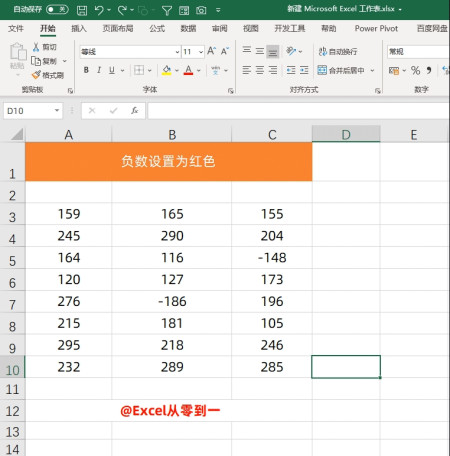Screen dimensions: 450x456
Task: Click the Filter funnel icon in title bar
Action: click(x=167, y=11)
